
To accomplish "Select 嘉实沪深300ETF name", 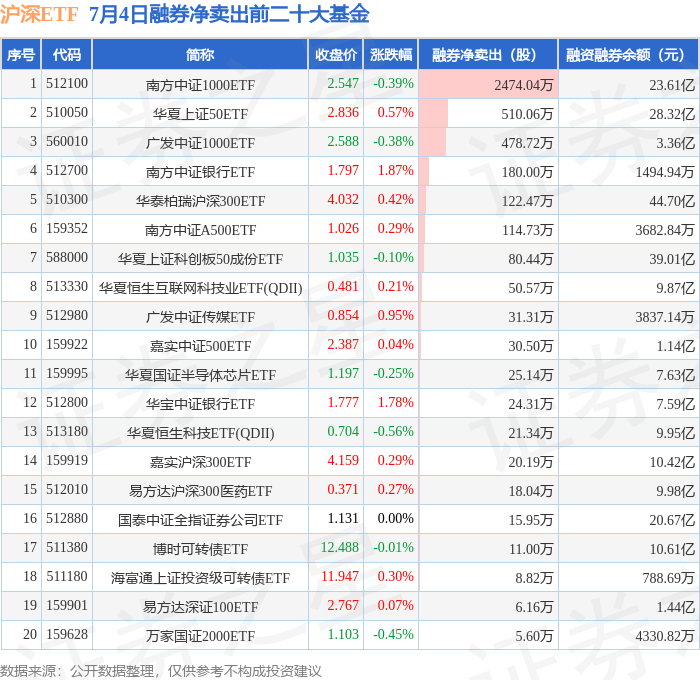I will (x=200, y=462).
